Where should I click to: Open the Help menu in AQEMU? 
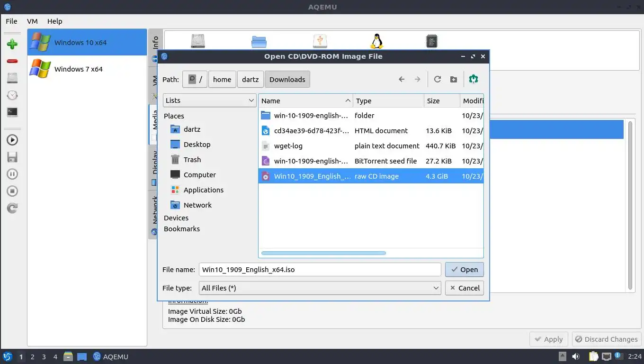[54, 21]
